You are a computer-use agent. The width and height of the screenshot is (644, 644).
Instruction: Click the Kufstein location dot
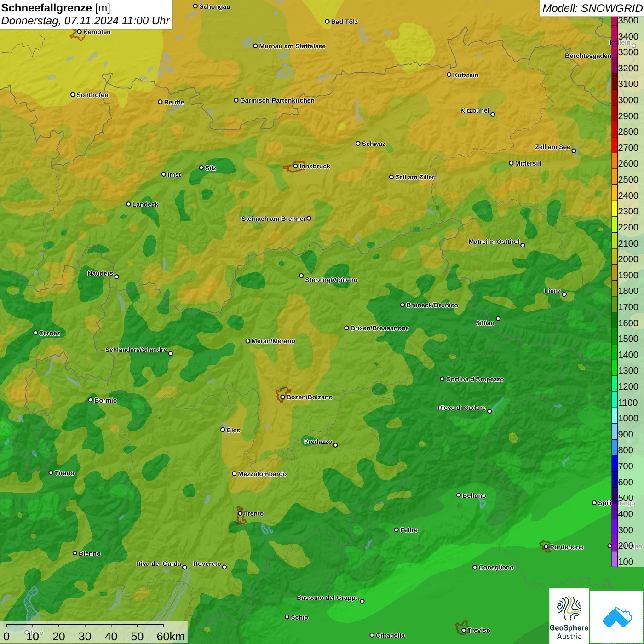coord(449,75)
